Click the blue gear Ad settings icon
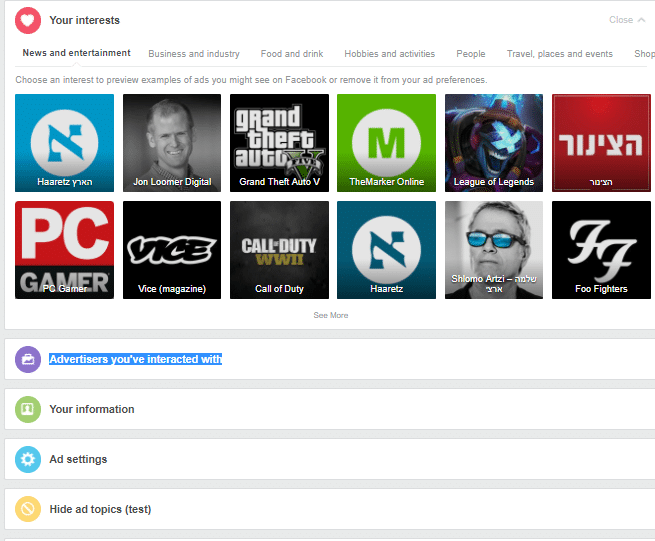 tap(28, 460)
